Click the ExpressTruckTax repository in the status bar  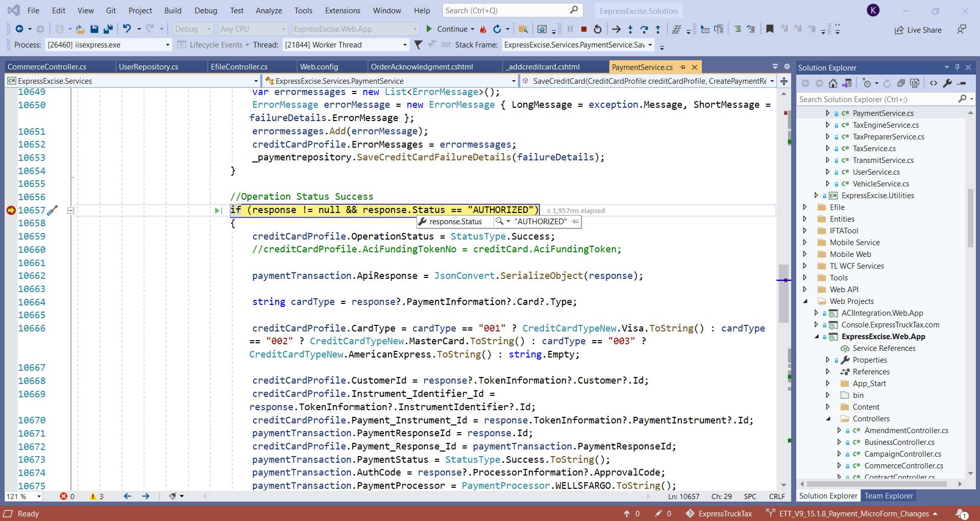[719, 513]
